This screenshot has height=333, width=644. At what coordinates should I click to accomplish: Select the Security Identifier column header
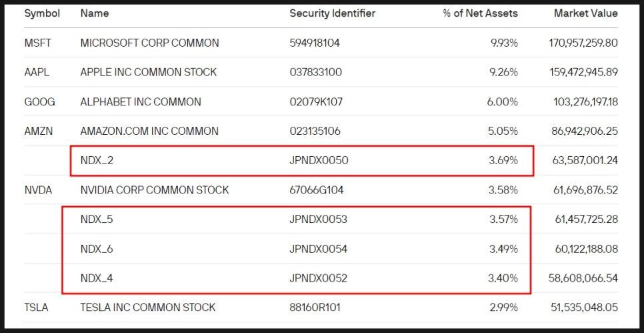[332, 13]
